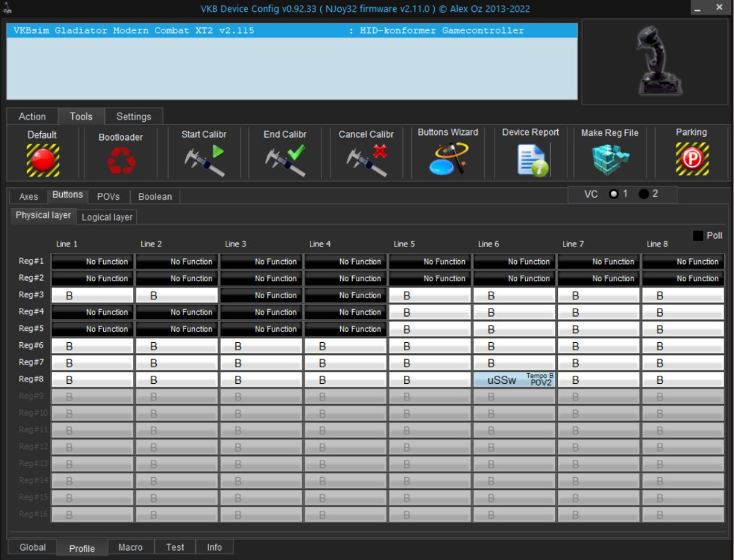Image resolution: width=734 pixels, height=560 pixels.
Task: Click Reg#3 Line 3 No Function cell
Action: [x=261, y=295]
